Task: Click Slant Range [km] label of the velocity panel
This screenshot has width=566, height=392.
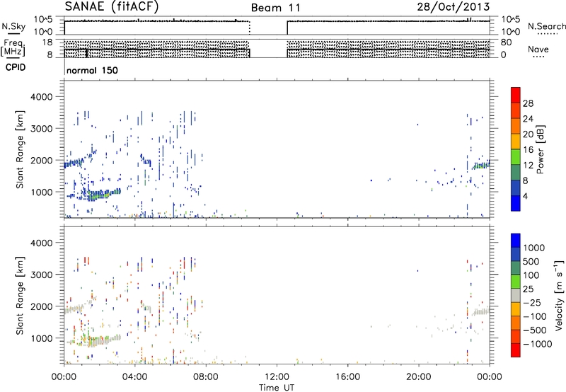Action: pyautogui.click(x=21, y=295)
